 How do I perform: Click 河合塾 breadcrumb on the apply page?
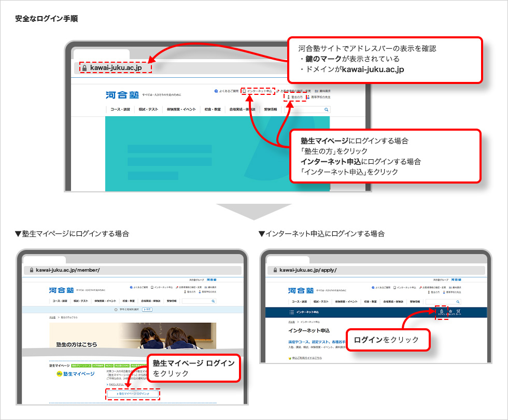291,322
